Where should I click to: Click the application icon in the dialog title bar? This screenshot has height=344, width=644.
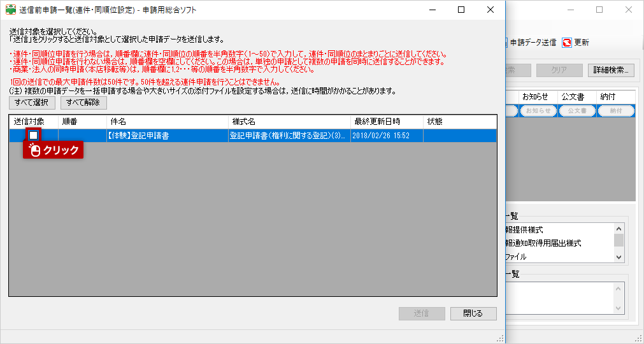11,10
